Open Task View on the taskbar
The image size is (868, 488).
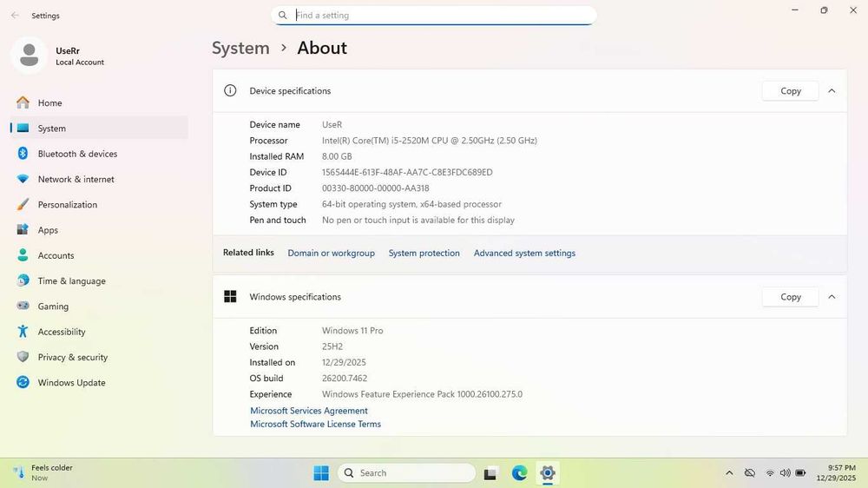pos(490,473)
